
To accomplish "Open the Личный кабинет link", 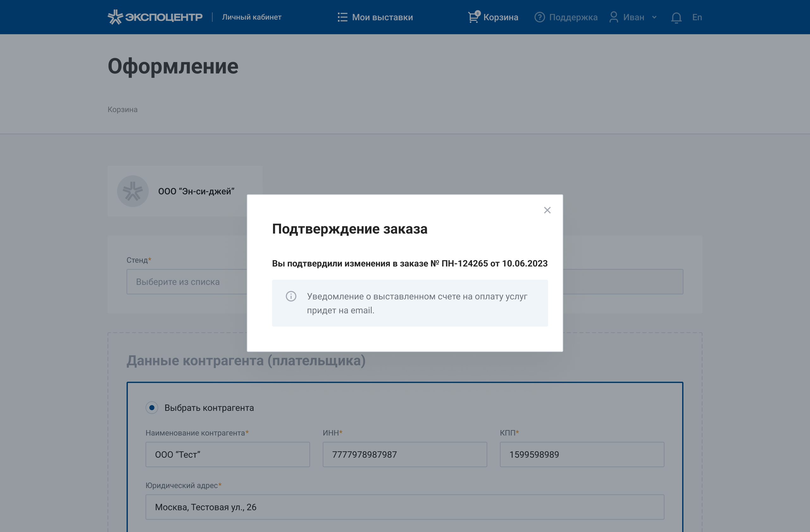I will 252,17.
